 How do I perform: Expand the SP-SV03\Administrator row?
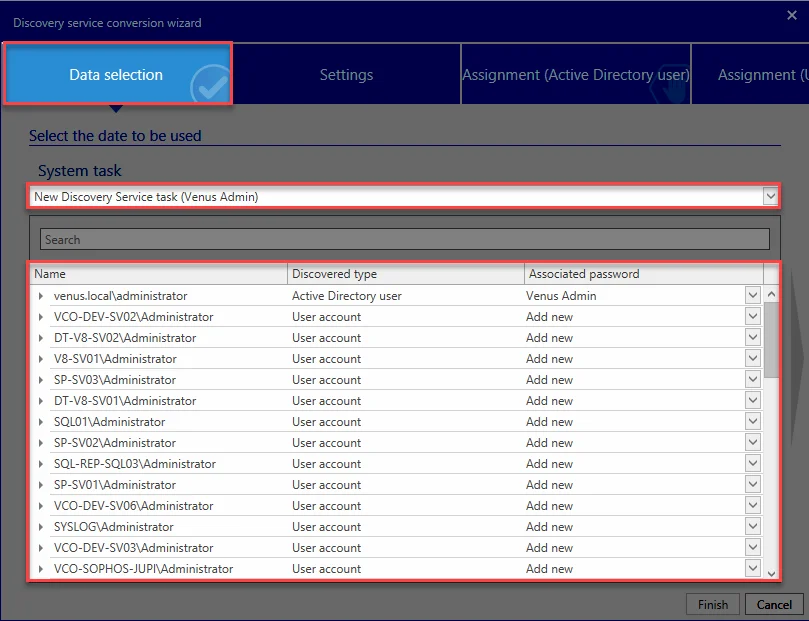[x=40, y=380]
